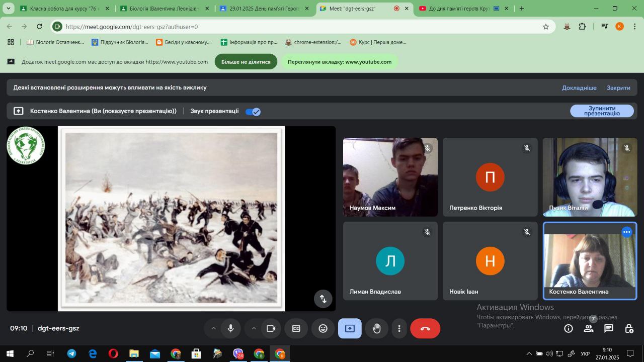Click camera site permission icon in address bar
Screen dimensions: 644x362
pyautogui.click(x=57, y=27)
